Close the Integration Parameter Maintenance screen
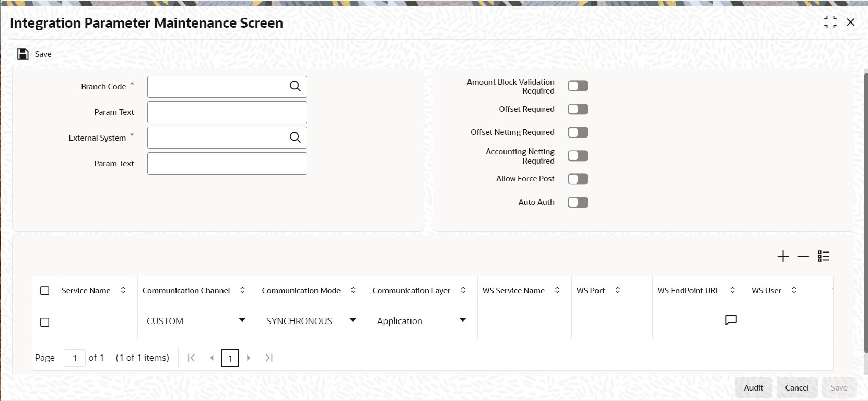 (x=851, y=22)
